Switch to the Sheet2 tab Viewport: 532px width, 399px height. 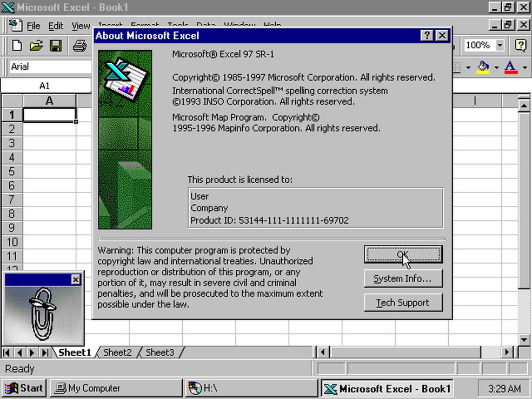tap(117, 352)
